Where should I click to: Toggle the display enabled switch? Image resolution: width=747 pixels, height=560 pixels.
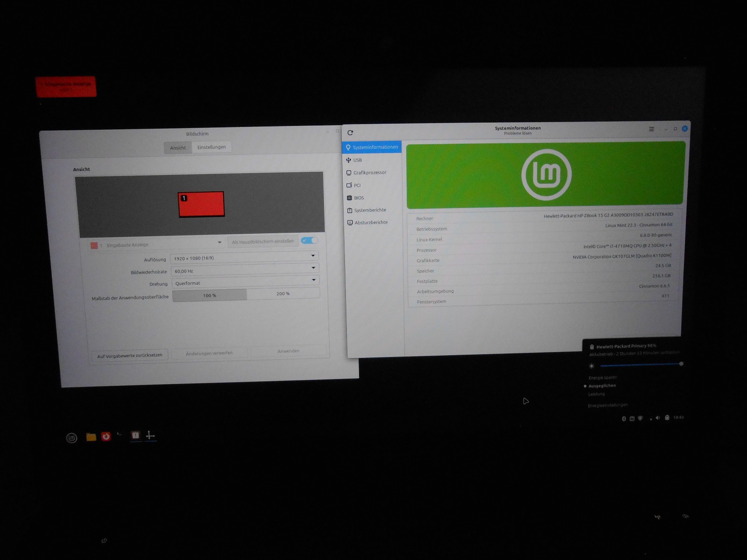click(x=309, y=240)
